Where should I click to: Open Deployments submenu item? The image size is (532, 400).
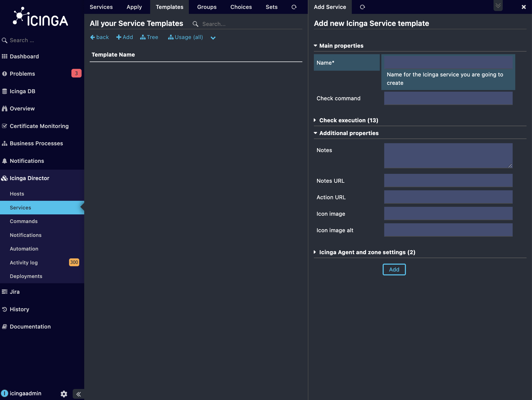pos(26,276)
